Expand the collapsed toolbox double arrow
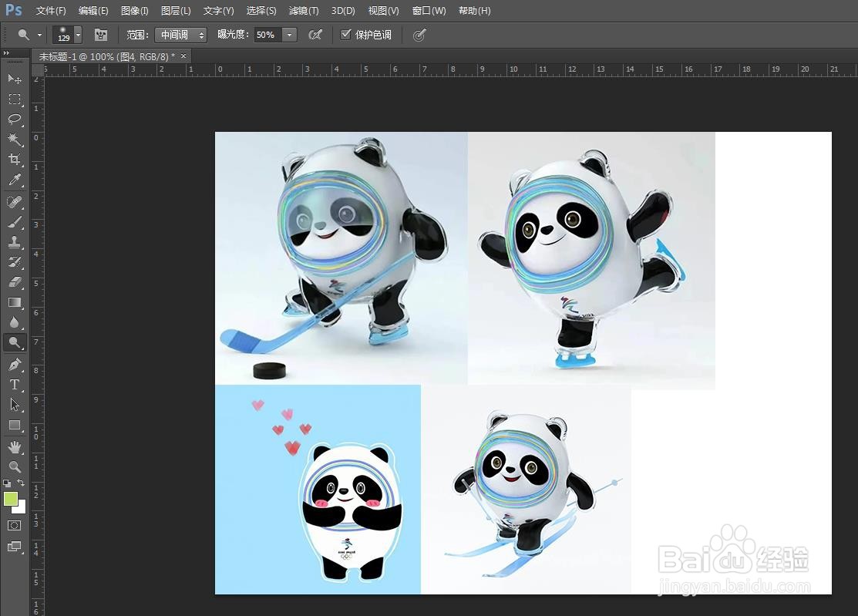The width and height of the screenshot is (858, 616). (x=6, y=53)
